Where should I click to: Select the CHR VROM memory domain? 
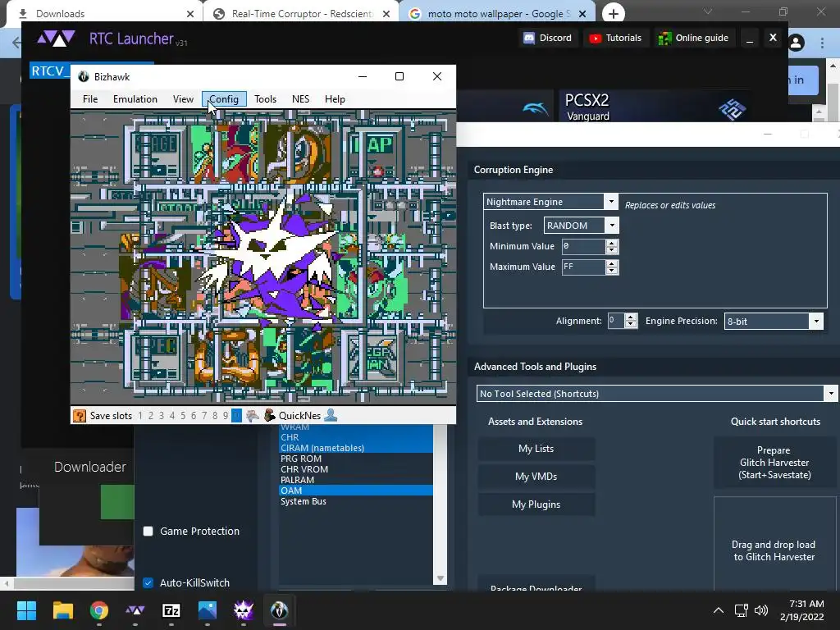tap(356, 469)
